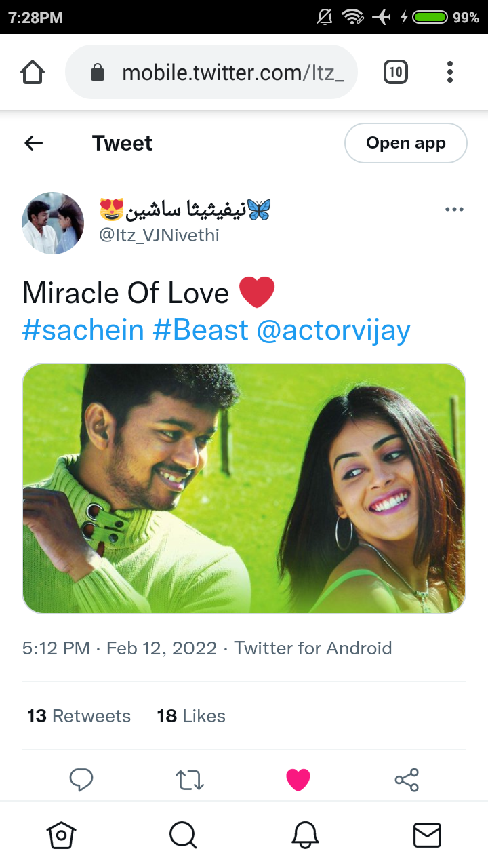Open the tab switcher showing 10 tabs
488x868 pixels.
[x=396, y=72]
